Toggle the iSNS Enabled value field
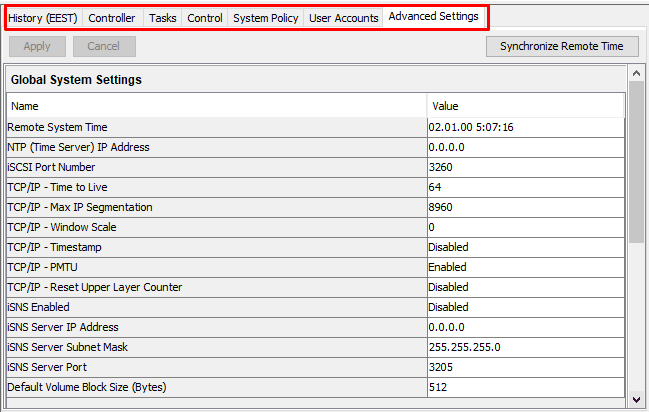649x412 pixels. tap(524, 307)
